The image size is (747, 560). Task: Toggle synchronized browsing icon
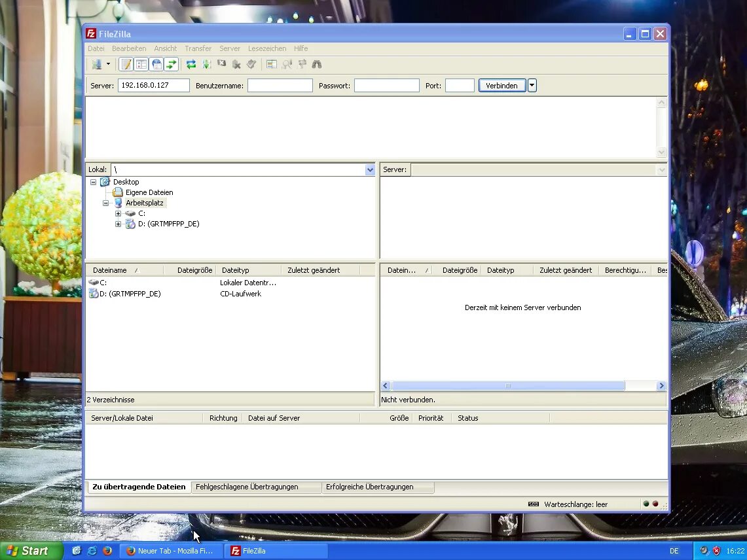[302, 64]
